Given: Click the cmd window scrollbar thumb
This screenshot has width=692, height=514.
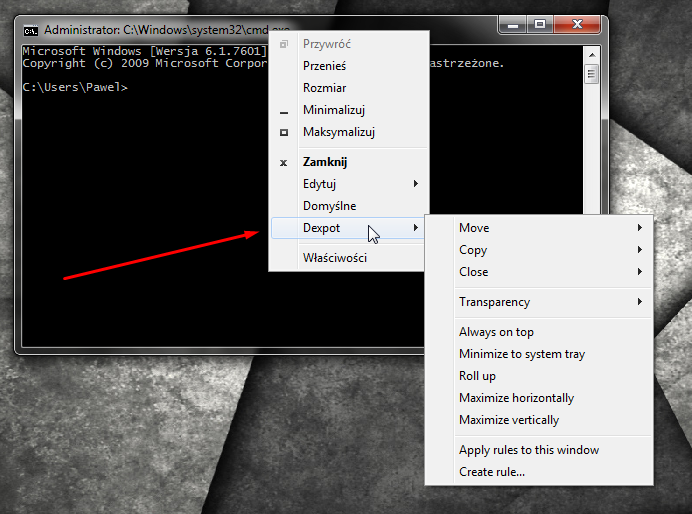Looking at the screenshot, I should point(592,74).
